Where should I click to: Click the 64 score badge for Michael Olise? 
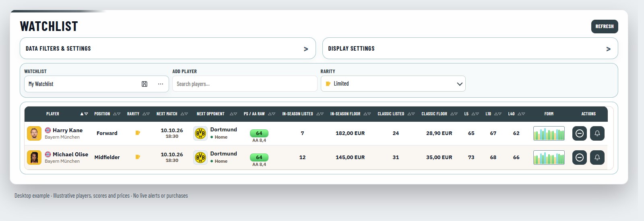pos(259,158)
